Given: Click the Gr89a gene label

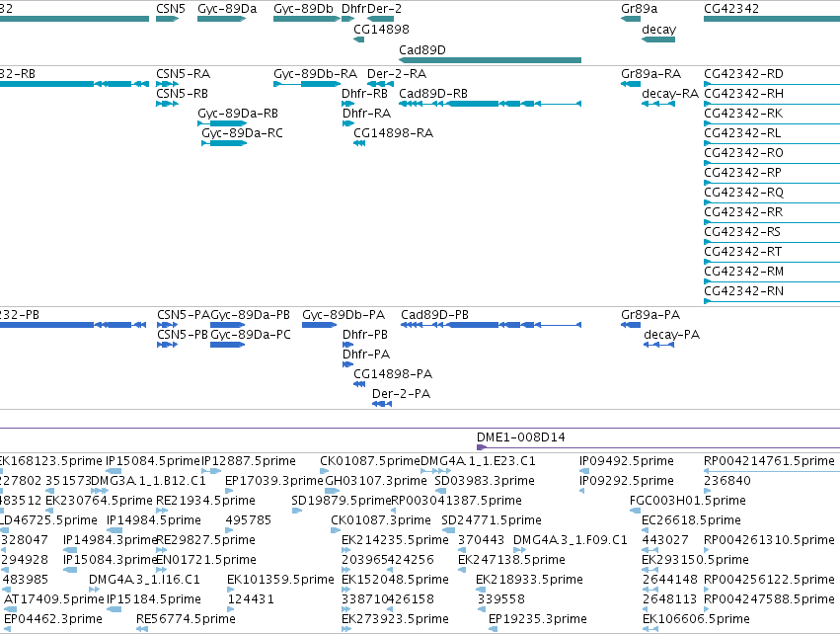Looking at the screenshot, I should pos(639,9).
